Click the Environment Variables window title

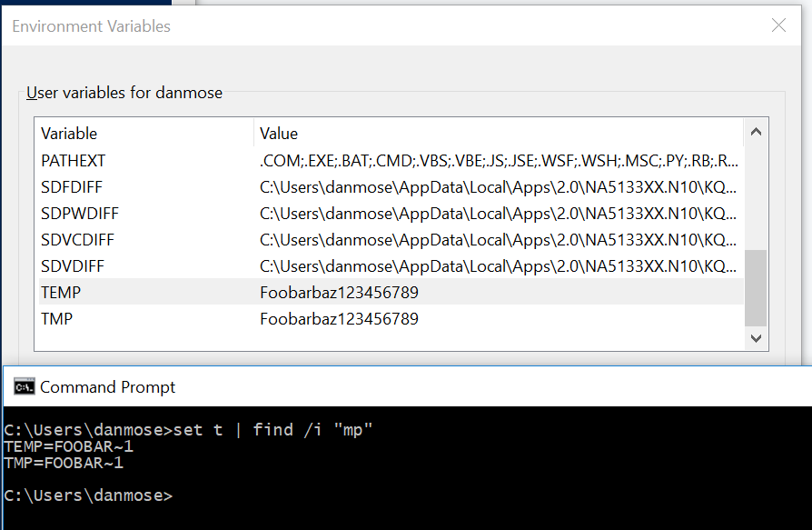91,26
